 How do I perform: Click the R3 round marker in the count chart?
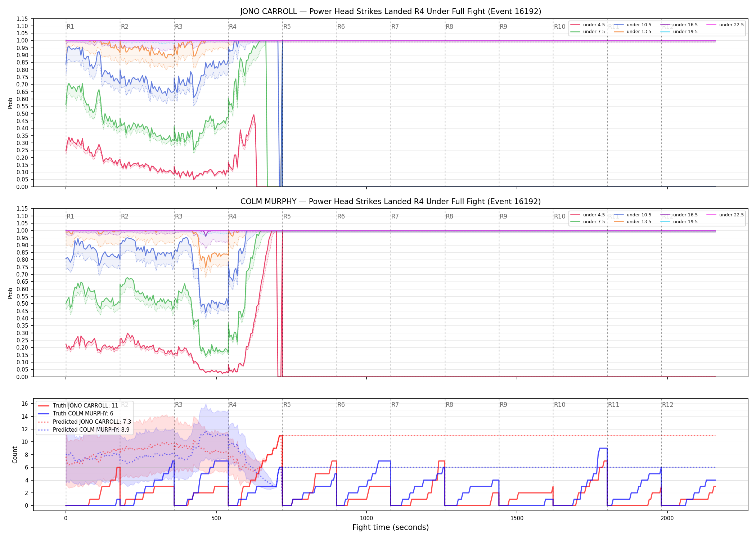(179, 405)
